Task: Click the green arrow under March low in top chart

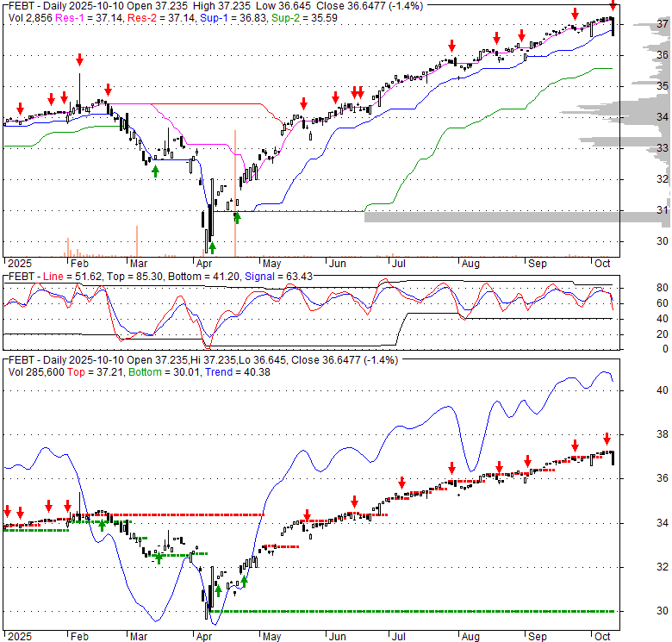Action: pos(155,171)
